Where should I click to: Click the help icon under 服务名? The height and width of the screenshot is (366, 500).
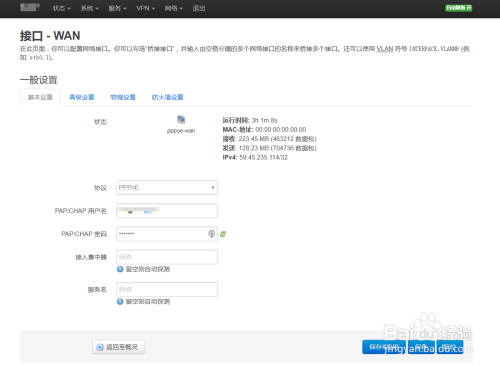coord(120,301)
